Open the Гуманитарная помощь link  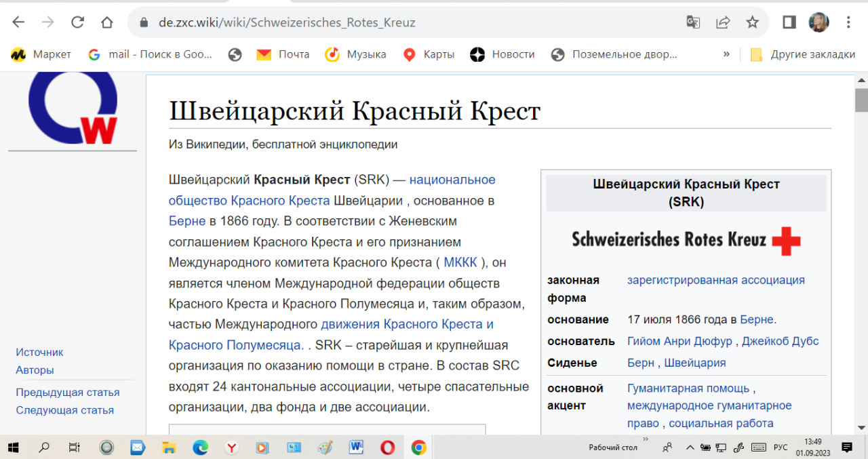(x=688, y=388)
